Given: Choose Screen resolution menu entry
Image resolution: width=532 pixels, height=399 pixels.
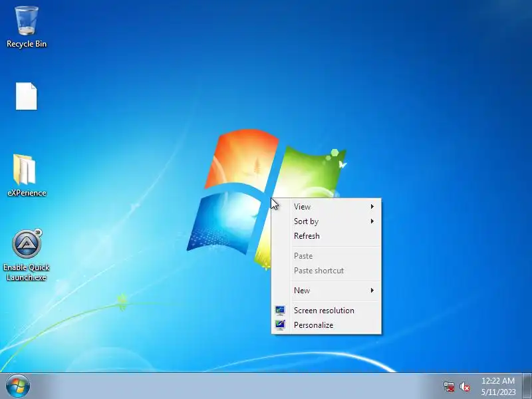Looking at the screenshot, I should point(327,311).
